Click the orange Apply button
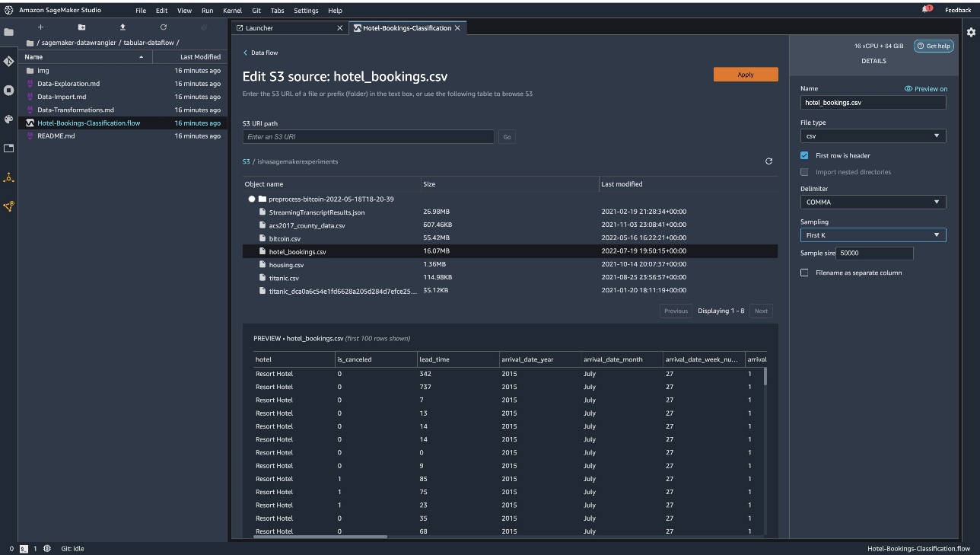Screen dimensions: 980x555 746,74
